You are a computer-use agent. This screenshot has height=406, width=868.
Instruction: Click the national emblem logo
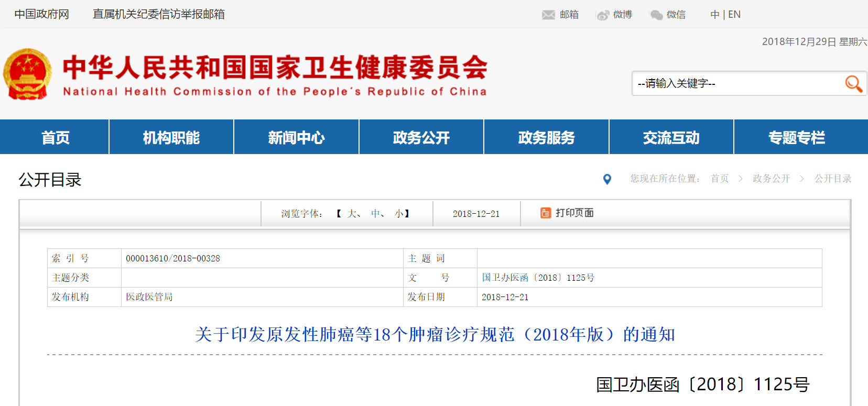pos(27,74)
